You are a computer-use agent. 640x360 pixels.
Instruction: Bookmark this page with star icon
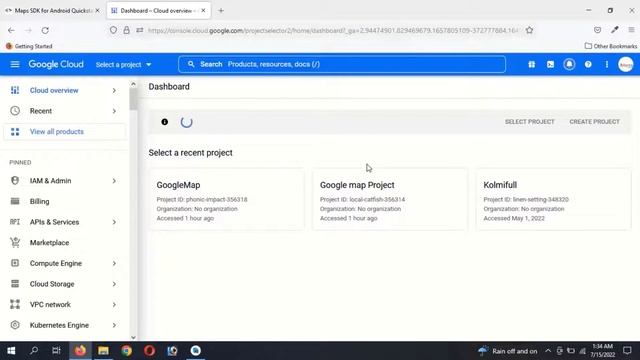click(529, 30)
